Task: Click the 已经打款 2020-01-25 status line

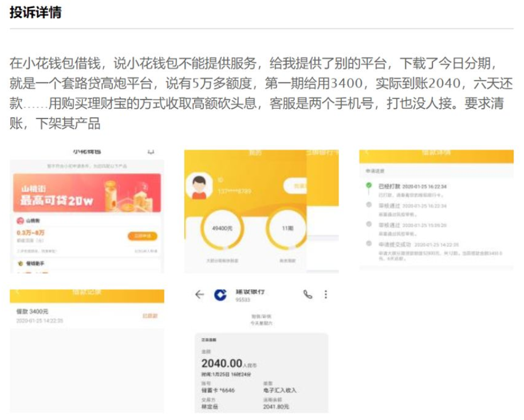Action: pos(412,187)
